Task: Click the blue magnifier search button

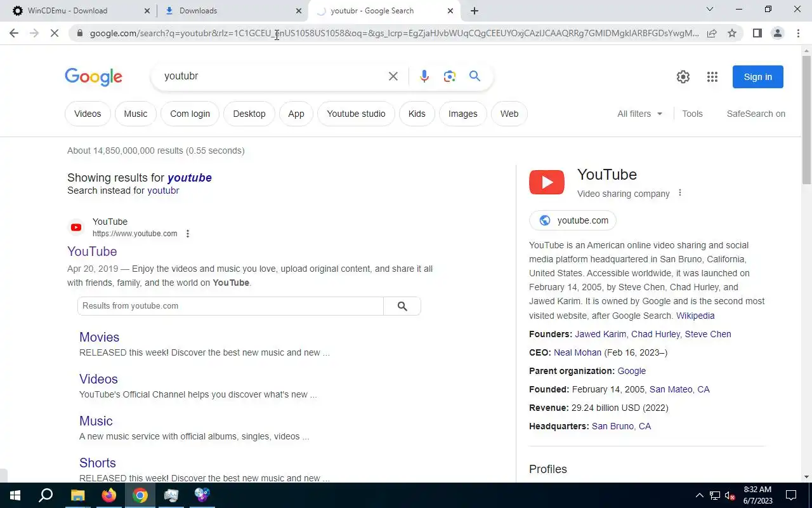Action: point(475,76)
